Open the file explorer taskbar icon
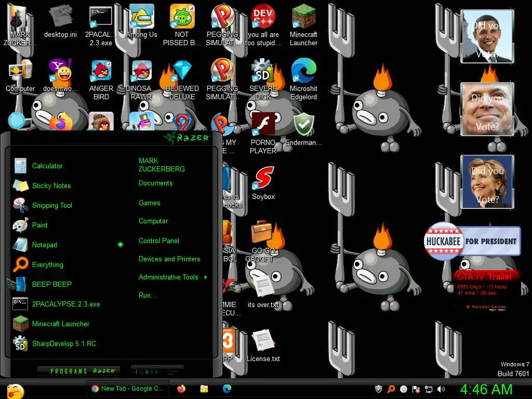The width and height of the screenshot is (532, 399). (204, 389)
